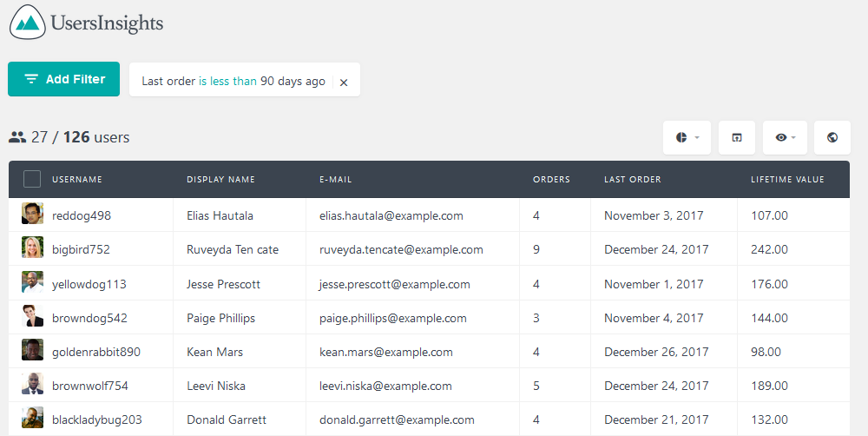Click bigbird752 user avatar
Screen dimensions: 868x436
coord(33,247)
